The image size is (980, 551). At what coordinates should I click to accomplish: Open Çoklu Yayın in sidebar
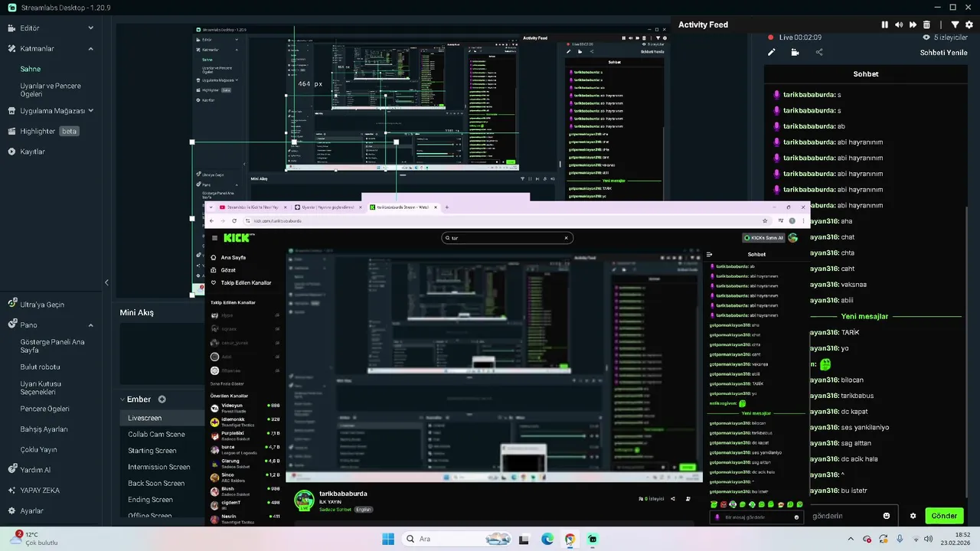[38, 450]
